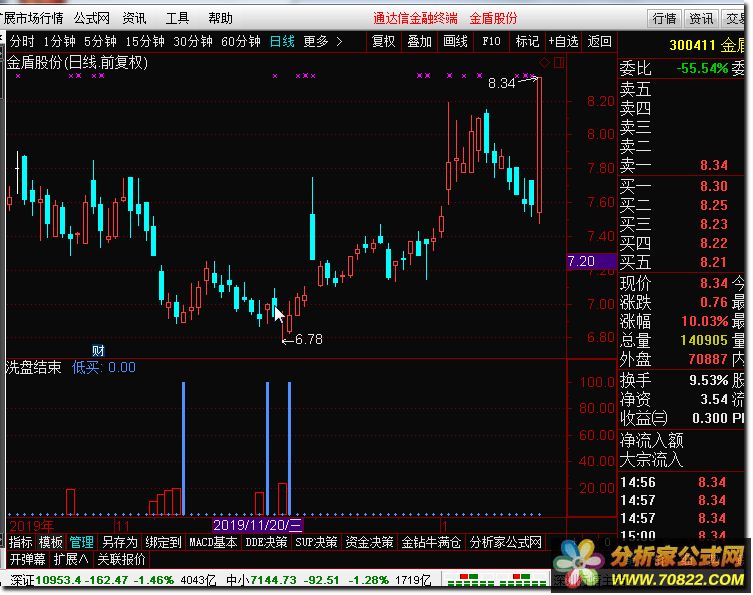This screenshot has width=753, height=595.
Task: Click chart title 金盾股份(日线.前复权)
Action: click(77, 62)
